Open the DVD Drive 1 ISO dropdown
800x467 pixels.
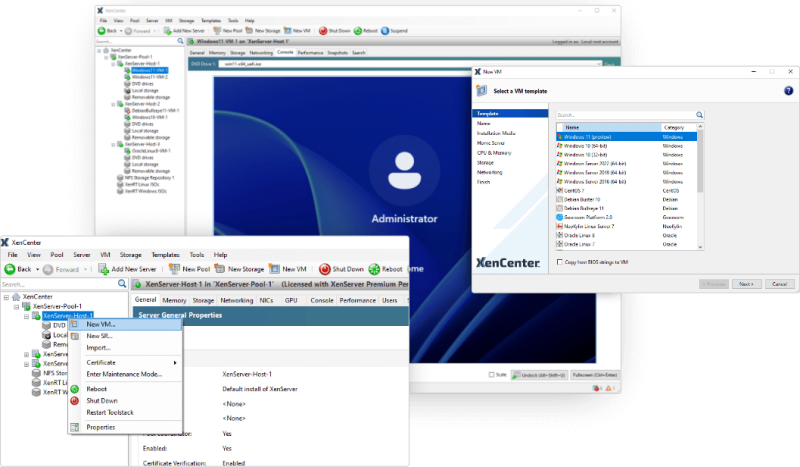click(598, 64)
